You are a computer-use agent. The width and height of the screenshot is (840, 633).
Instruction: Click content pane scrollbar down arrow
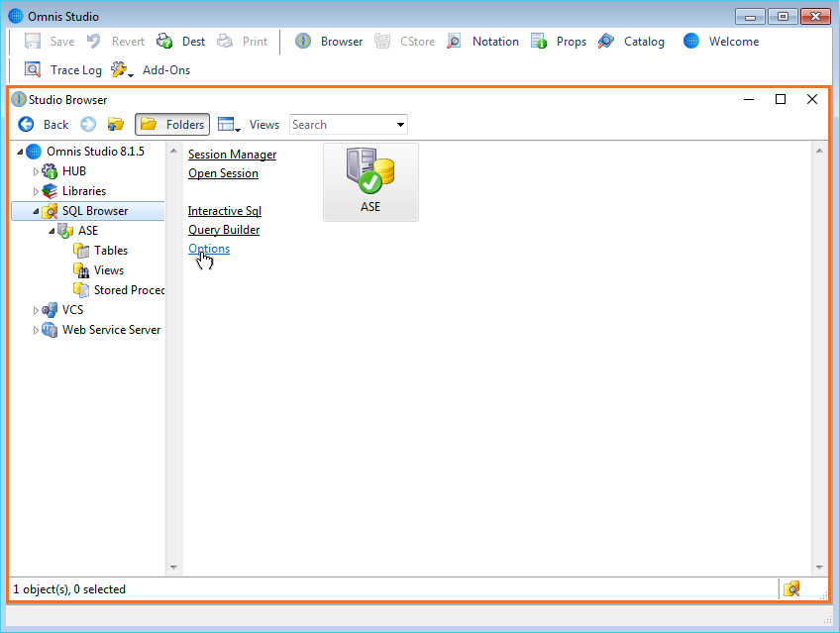[x=819, y=568]
